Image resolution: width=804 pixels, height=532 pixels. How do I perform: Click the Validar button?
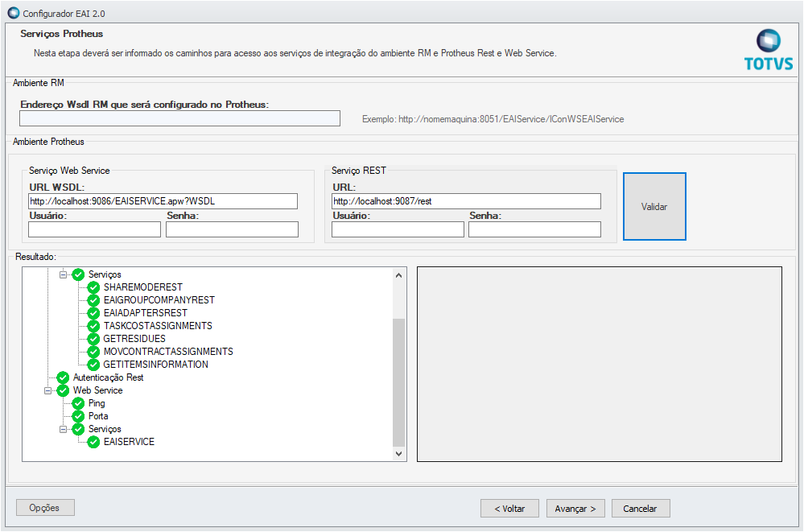(654, 206)
